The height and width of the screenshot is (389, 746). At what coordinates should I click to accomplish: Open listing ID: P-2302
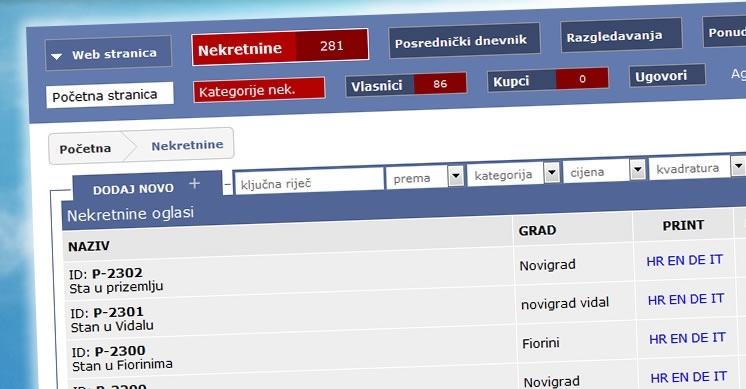[106, 274]
